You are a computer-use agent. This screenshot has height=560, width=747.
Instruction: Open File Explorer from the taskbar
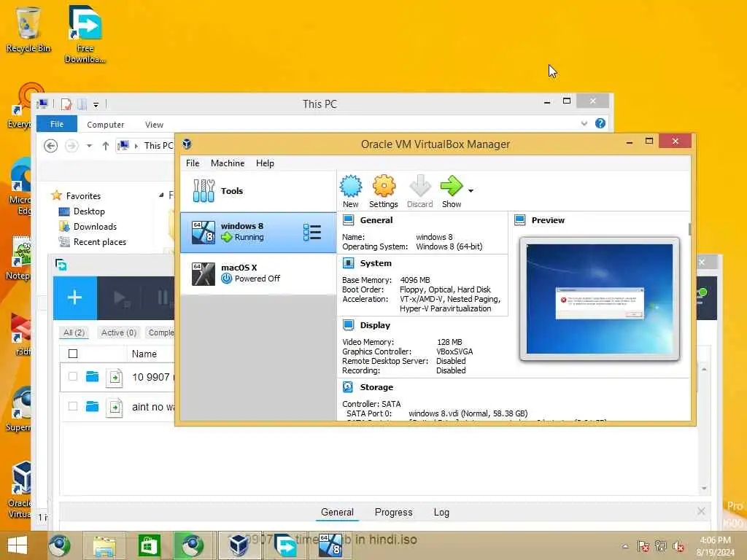pos(104,545)
